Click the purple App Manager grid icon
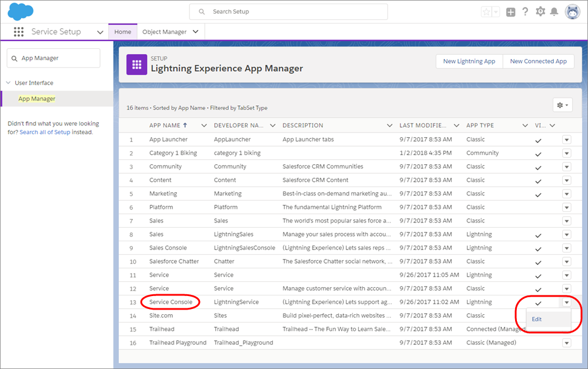The height and width of the screenshot is (369, 588). 136,65
